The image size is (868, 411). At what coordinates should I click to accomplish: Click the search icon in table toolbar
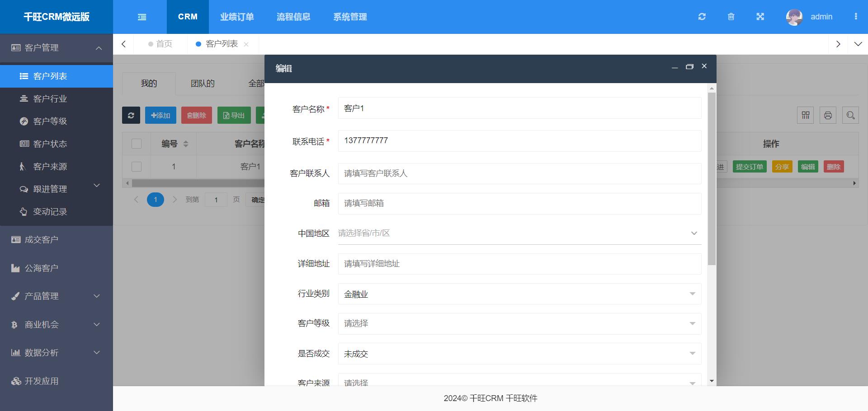pyautogui.click(x=850, y=115)
